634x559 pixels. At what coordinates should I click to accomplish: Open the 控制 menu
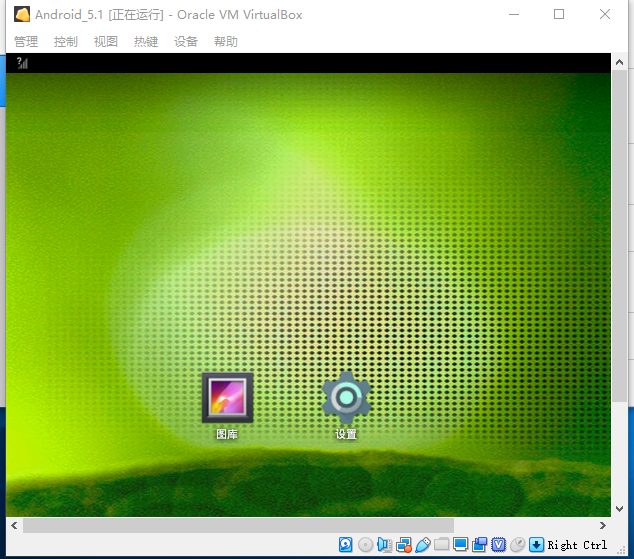click(66, 41)
